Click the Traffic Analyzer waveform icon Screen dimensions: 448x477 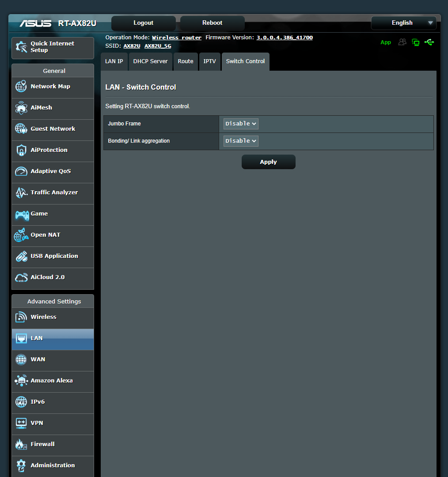[x=21, y=193]
